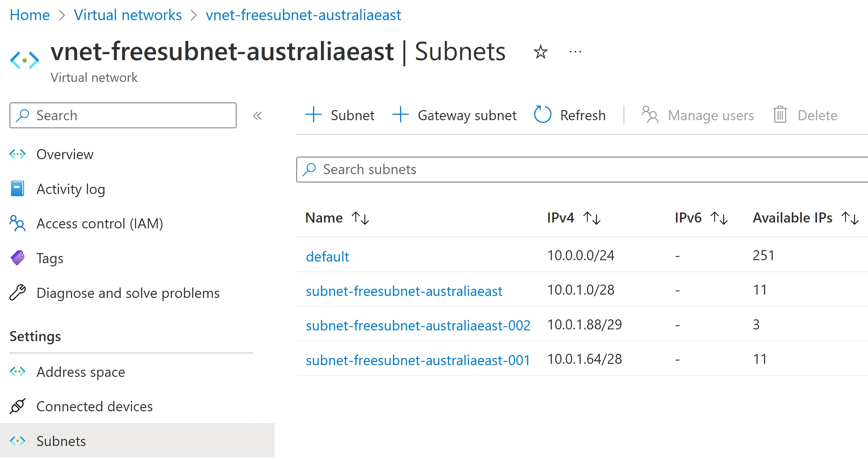
Task: Click the Gateway subnet plus icon
Action: pos(400,115)
